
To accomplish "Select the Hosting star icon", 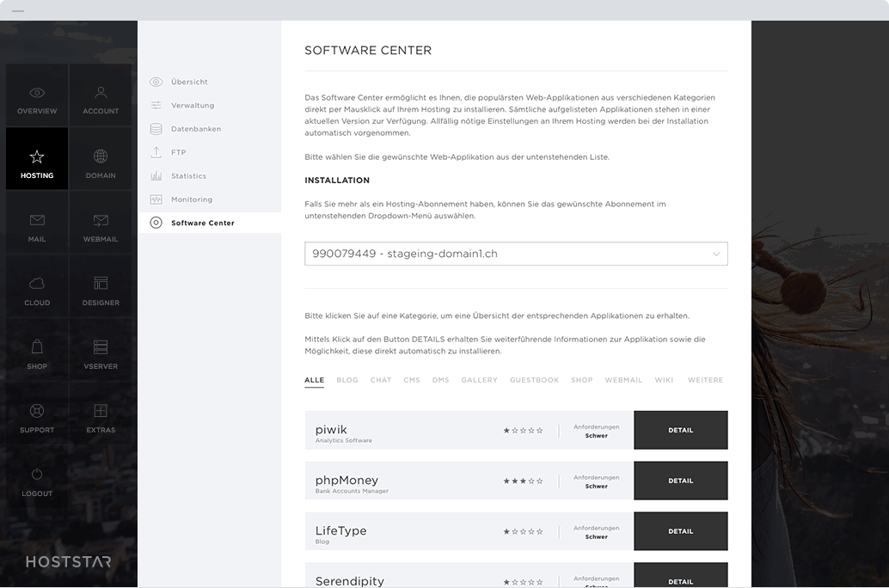I will tap(37, 156).
